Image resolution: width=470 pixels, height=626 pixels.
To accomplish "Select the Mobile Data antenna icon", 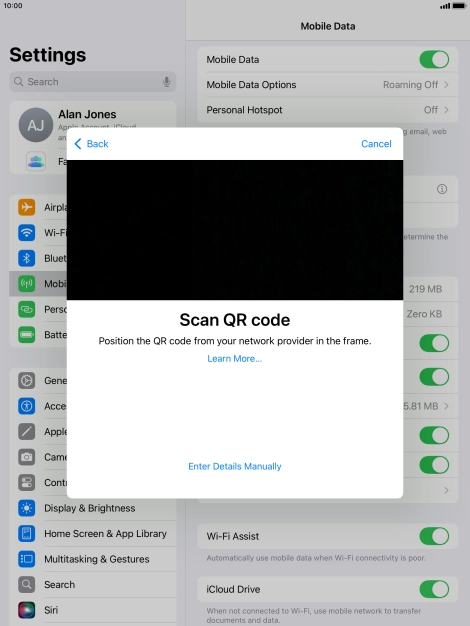I will click(x=27, y=284).
